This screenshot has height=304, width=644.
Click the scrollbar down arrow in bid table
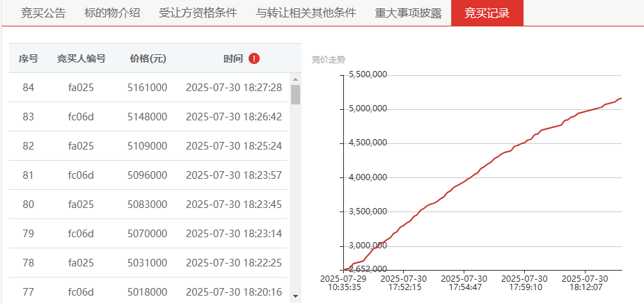click(295, 296)
